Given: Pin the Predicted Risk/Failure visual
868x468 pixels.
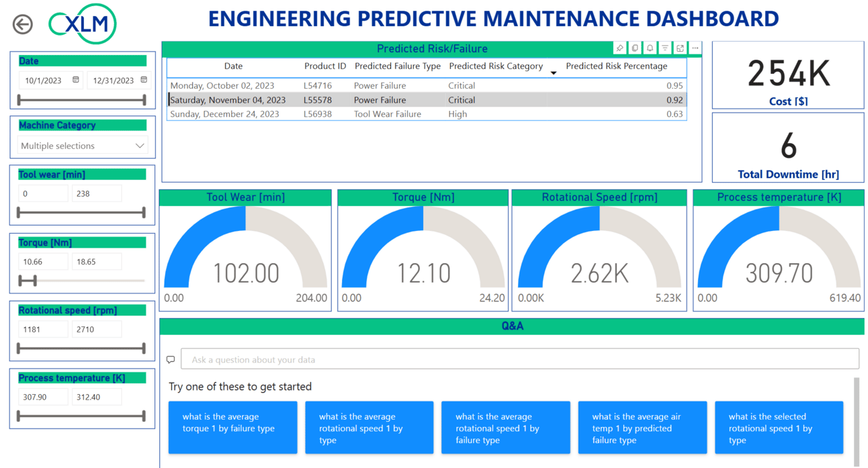Looking at the screenshot, I should (619, 48).
